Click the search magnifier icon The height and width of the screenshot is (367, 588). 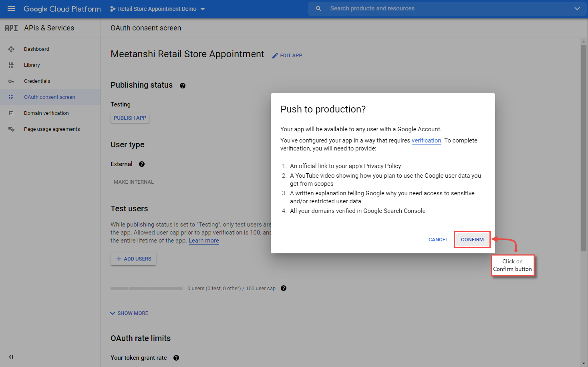pos(318,9)
